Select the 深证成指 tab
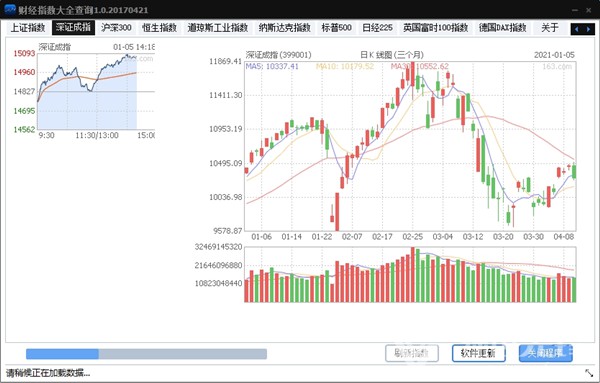600x383 pixels. (73, 28)
